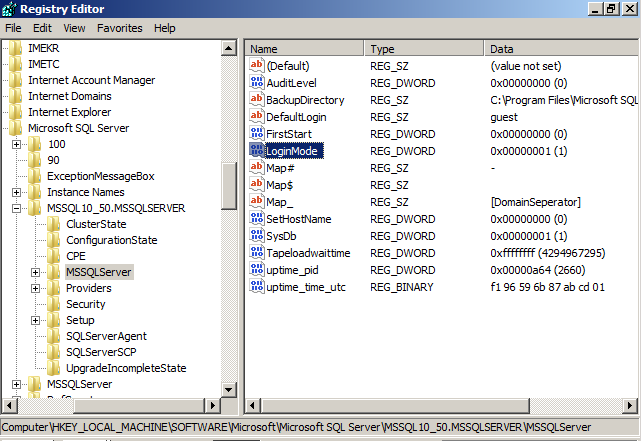Viewport: 641px width, 441px height.
Task: Select the 90 key
Action: [x=53, y=160]
